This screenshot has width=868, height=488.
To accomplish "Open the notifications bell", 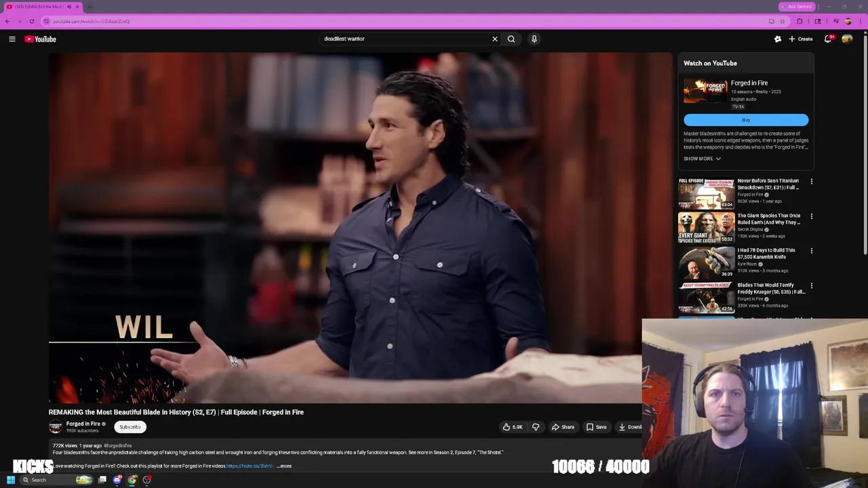I will click(828, 39).
